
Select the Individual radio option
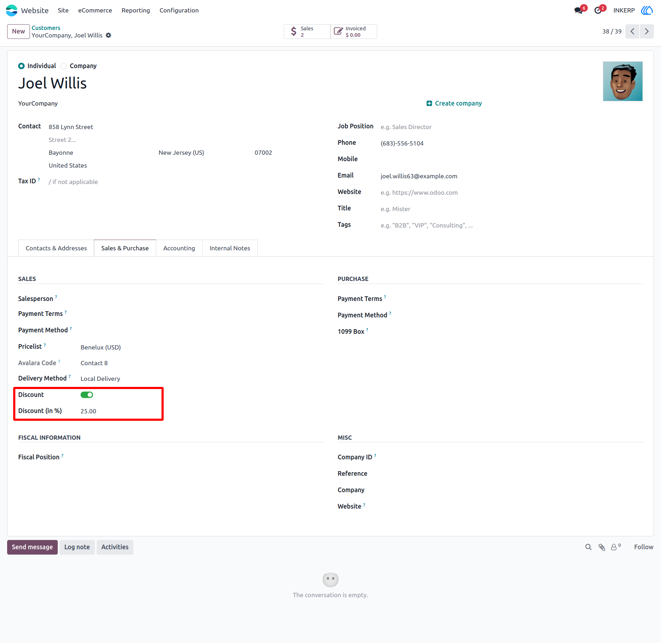coord(21,66)
